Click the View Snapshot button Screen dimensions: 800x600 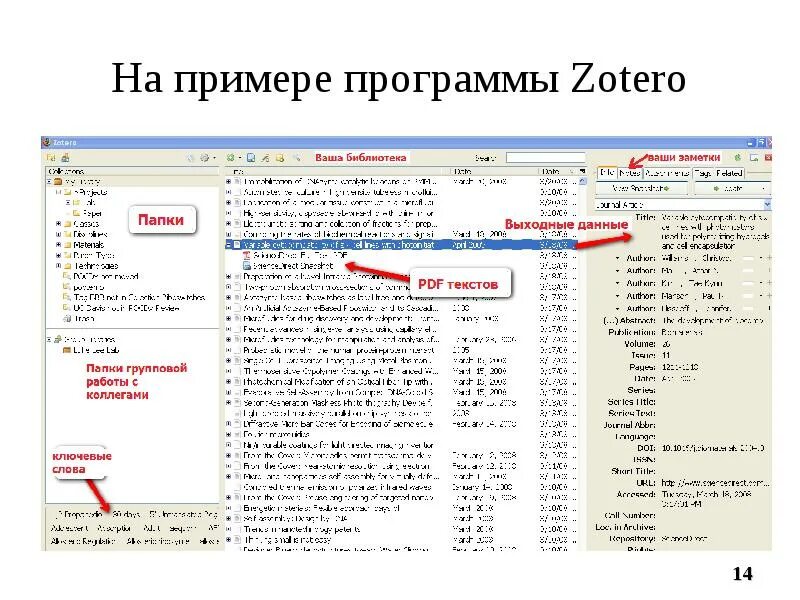[641, 188]
